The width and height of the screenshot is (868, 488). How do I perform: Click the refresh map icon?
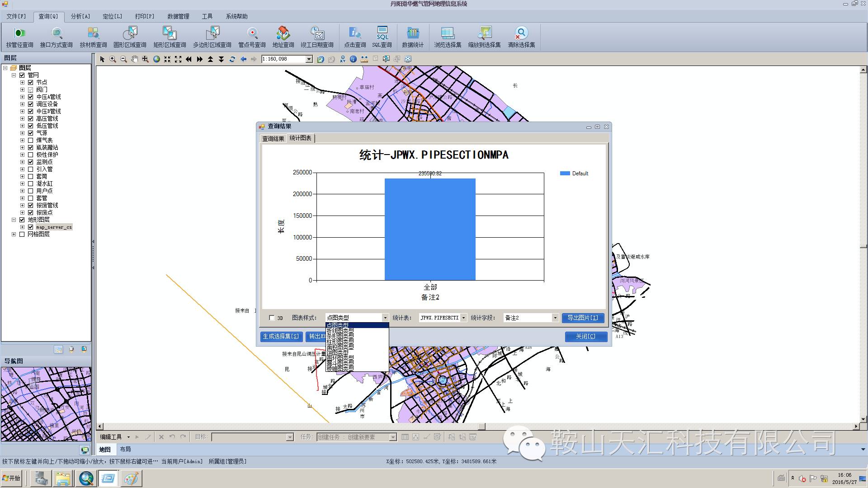[232, 59]
